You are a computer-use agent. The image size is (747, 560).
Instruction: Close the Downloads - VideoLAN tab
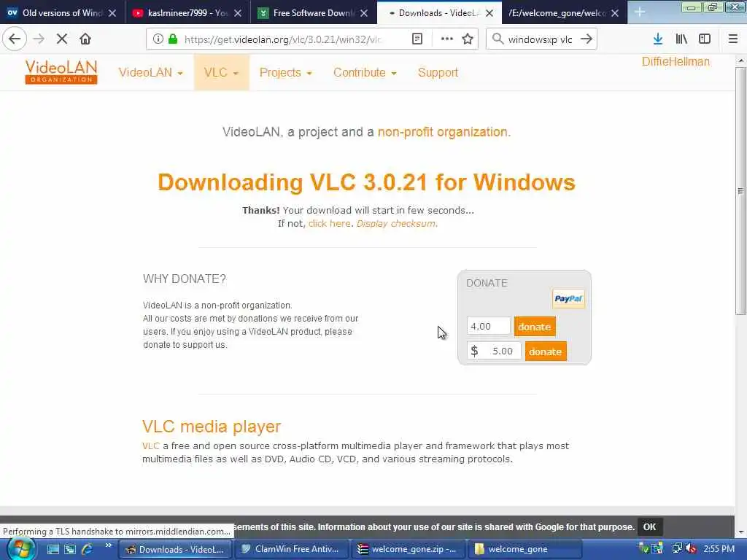point(489,13)
